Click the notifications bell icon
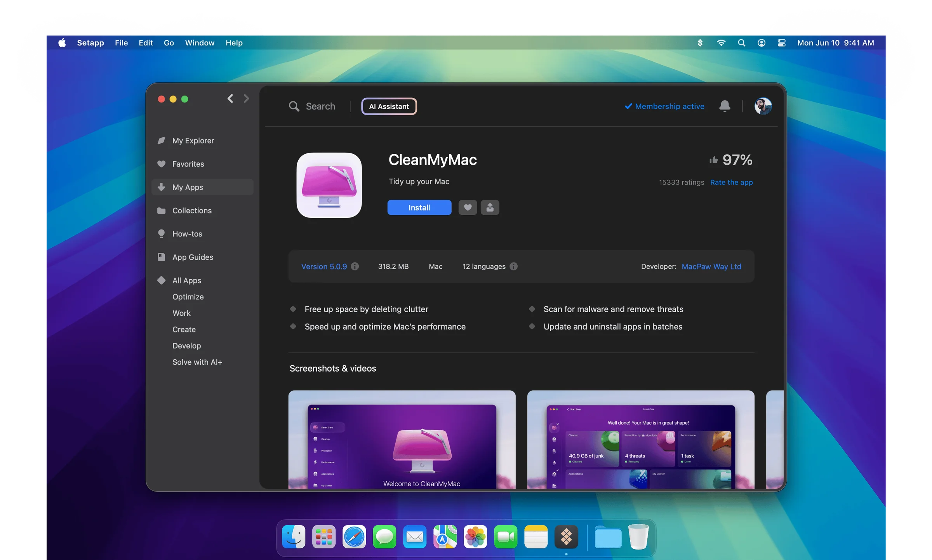This screenshot has width=932, height=560. (x=725, y=106)
